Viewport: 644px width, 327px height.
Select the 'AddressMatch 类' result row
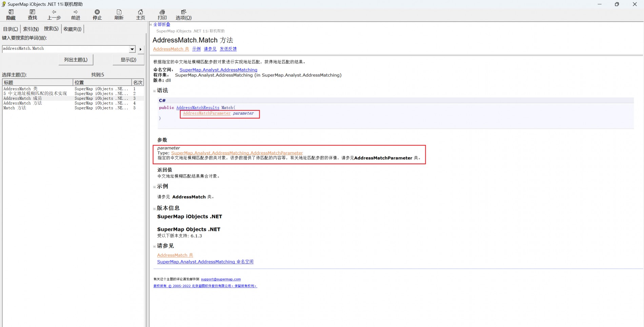(73, 89)
